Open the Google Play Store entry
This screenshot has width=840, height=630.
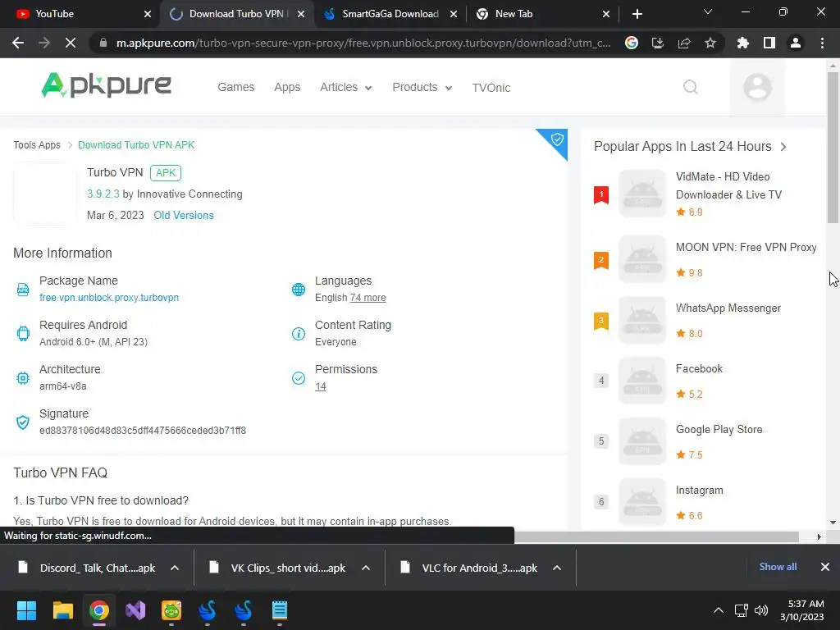point(719,429)
